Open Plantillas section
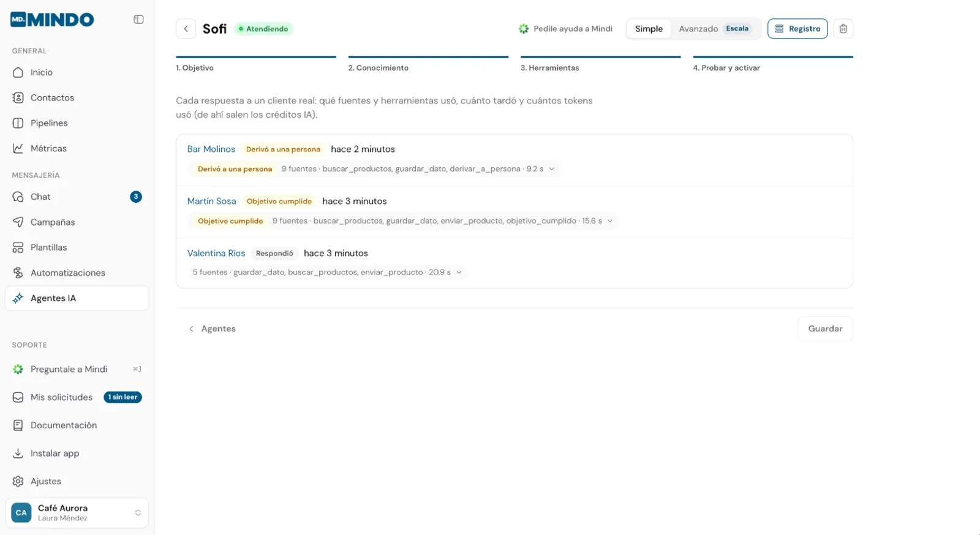The image size is (980, 535). [x=77, y=248]
